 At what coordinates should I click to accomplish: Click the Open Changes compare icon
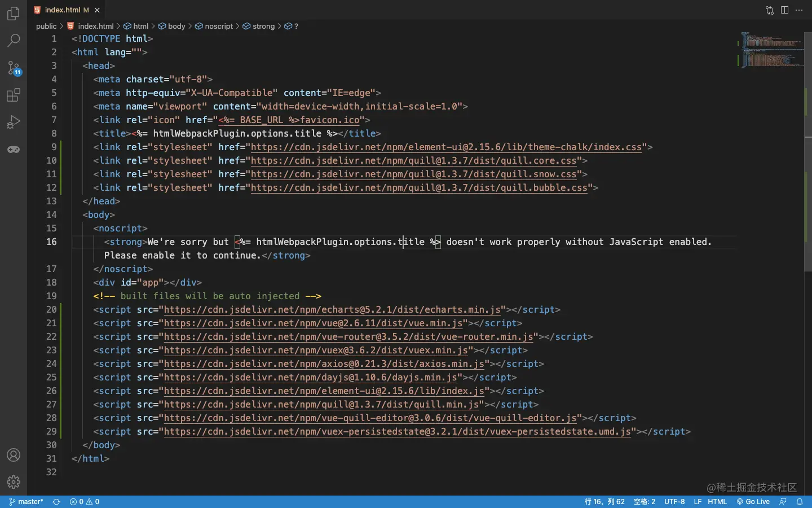point(770,10)
